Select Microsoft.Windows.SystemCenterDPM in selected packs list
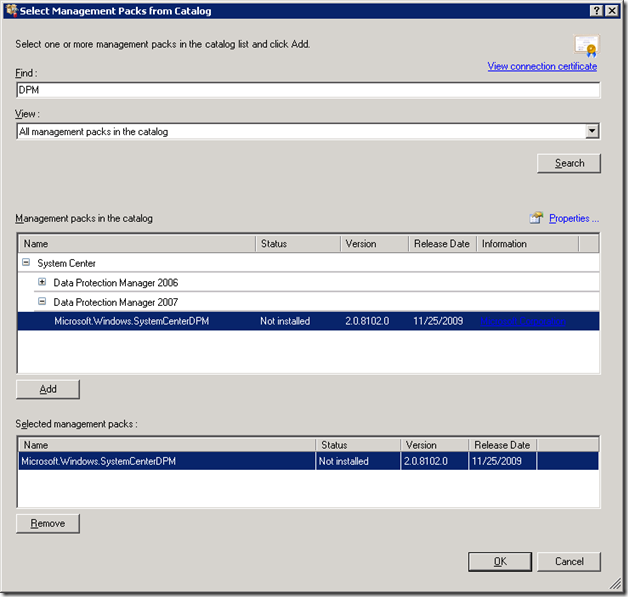This screenshot has height=597, width=628. [308, 461]
